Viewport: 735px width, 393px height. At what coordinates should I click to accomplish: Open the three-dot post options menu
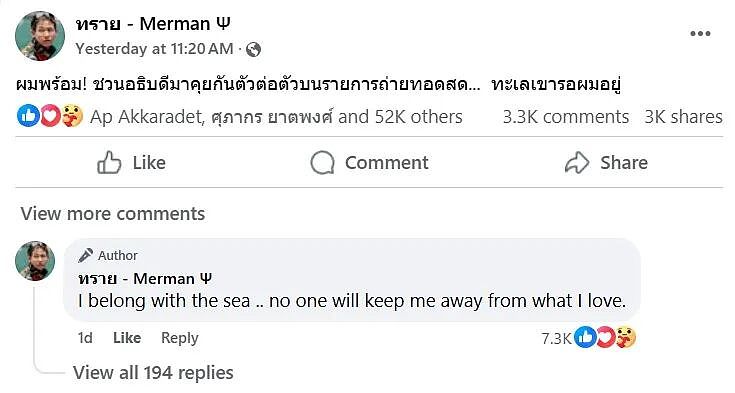[700, 33]
